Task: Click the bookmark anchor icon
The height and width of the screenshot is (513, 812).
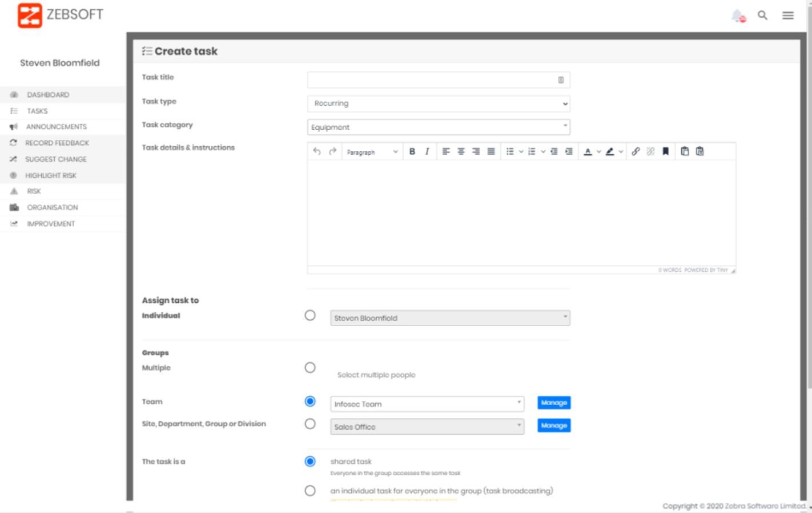Action: tap(665, 151)
